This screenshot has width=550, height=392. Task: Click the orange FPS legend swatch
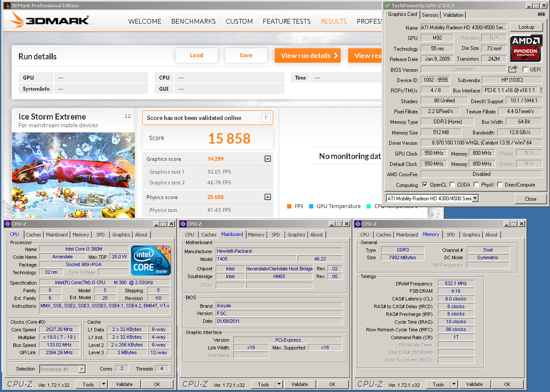pyautogui.click(x=289, y=206)
